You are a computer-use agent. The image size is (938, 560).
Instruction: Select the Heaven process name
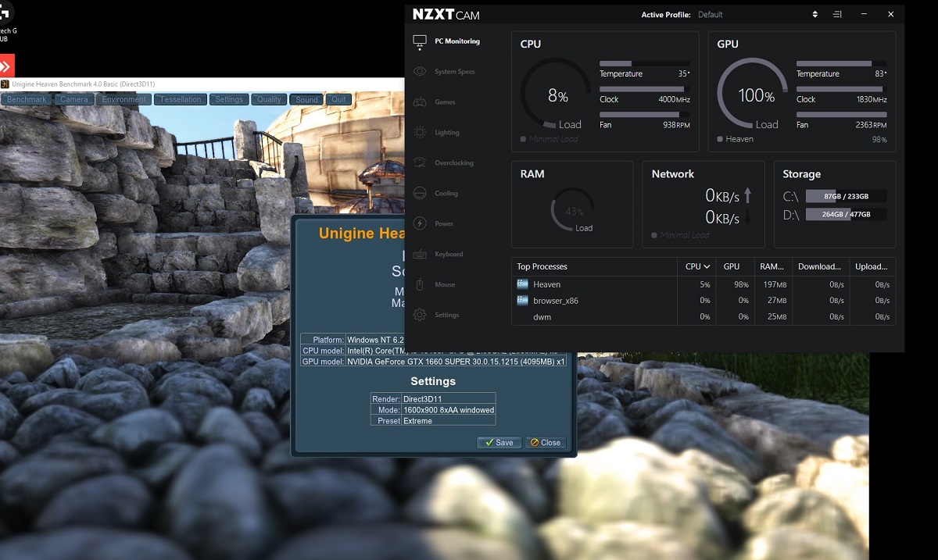click(x=546, y=284)
